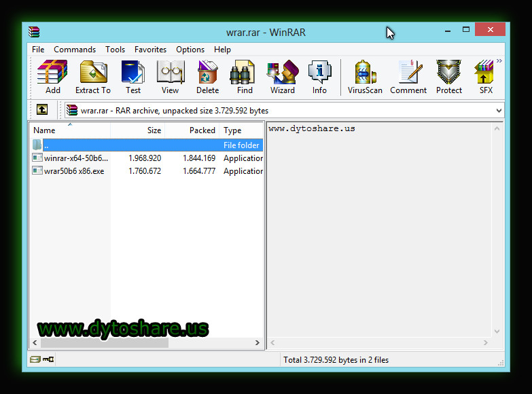Screen dimensions: 532x394
Task: Expand hidden toolbar items chevron
Action: [499, 60]
